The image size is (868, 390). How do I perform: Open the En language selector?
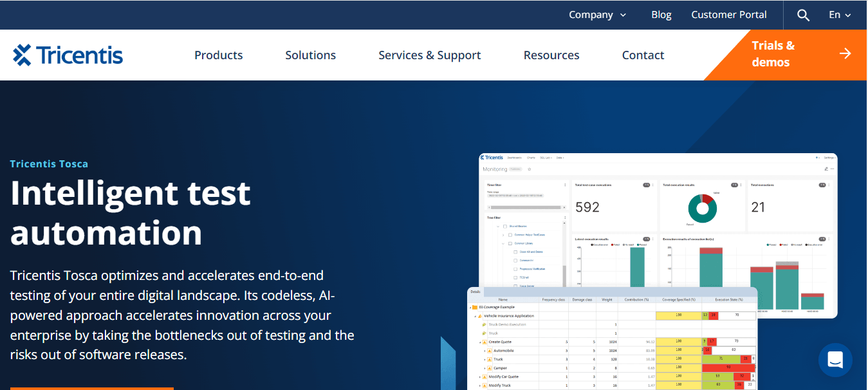pyautogui.click(x=840, y=15)
